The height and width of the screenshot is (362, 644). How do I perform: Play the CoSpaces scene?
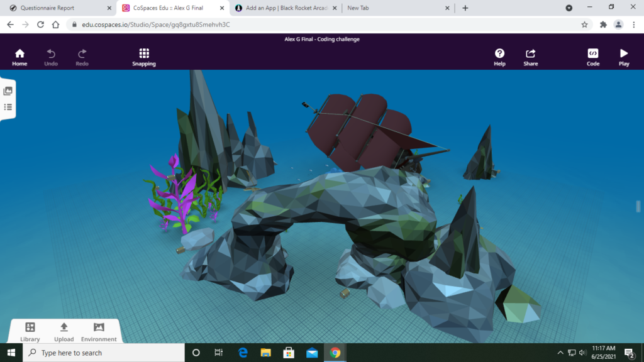tap(624, 57)
